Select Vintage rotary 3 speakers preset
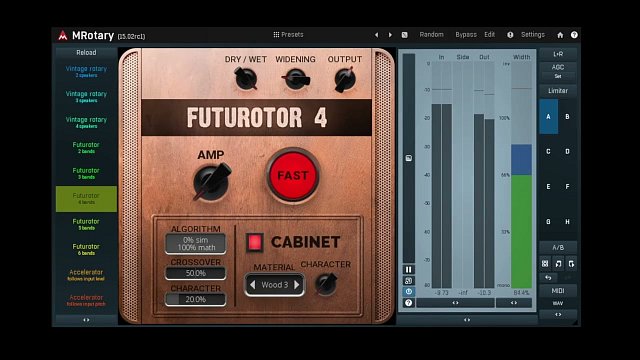Screen dimensions: 640x360 86,96
